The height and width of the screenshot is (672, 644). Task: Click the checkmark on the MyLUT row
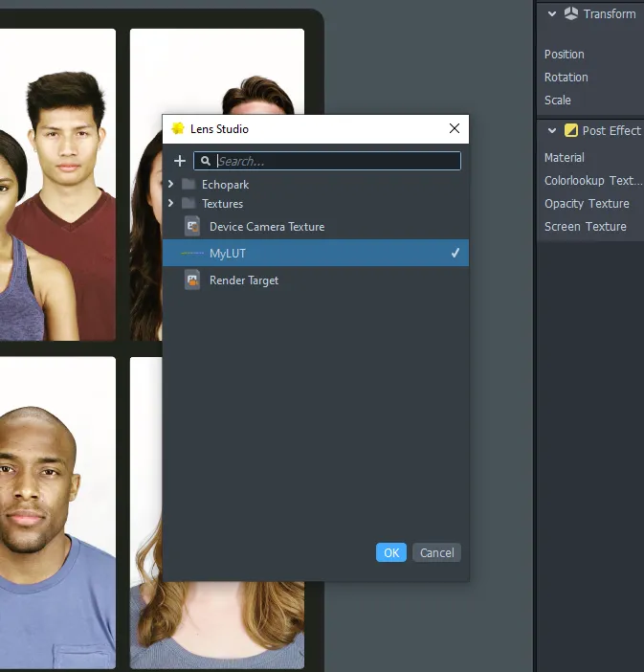click(455, 253)
